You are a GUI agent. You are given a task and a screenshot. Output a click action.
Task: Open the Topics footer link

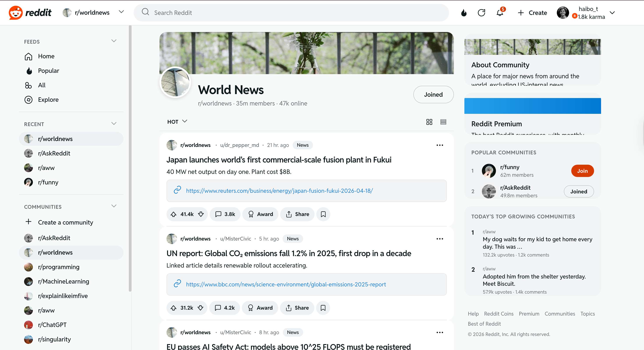587,314
